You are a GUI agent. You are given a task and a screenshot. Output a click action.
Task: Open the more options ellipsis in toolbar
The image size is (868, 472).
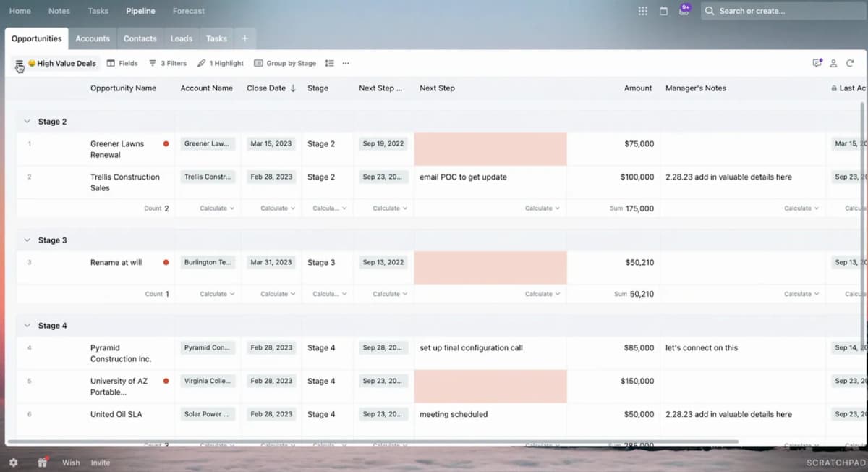pyautogui.click(x=346, y=63)
